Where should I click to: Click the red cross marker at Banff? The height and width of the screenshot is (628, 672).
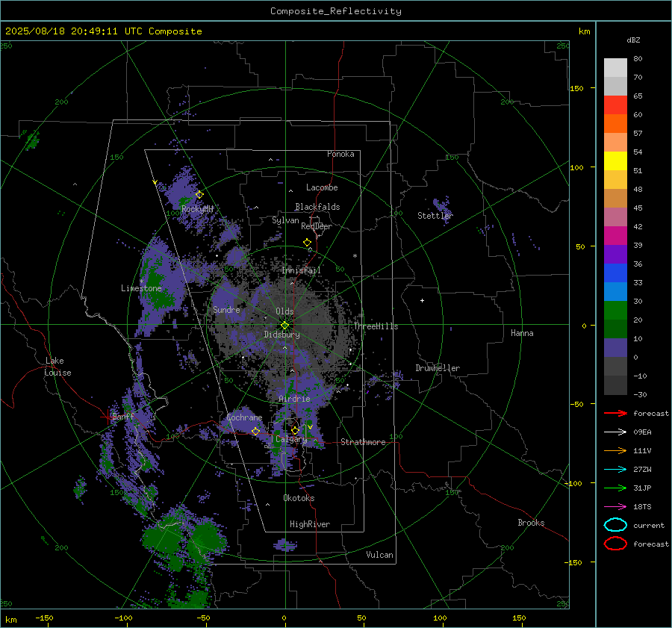pos(107,417)
